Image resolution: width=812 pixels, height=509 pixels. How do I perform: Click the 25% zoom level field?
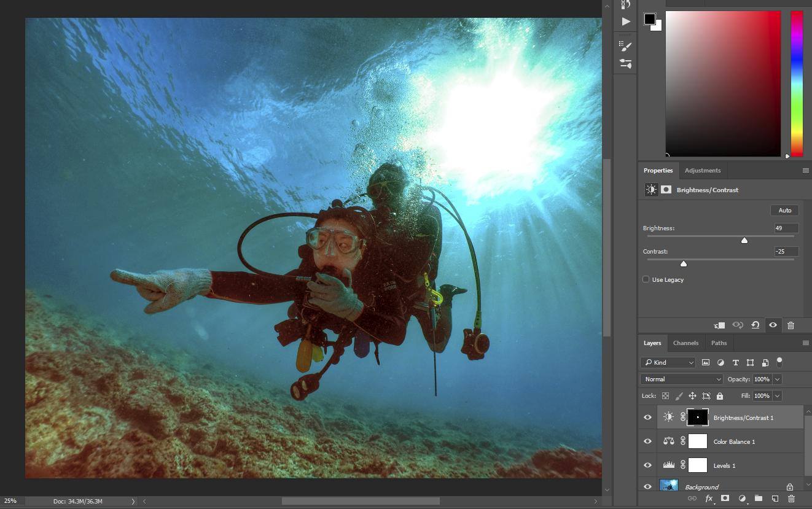tap(10, 501)
